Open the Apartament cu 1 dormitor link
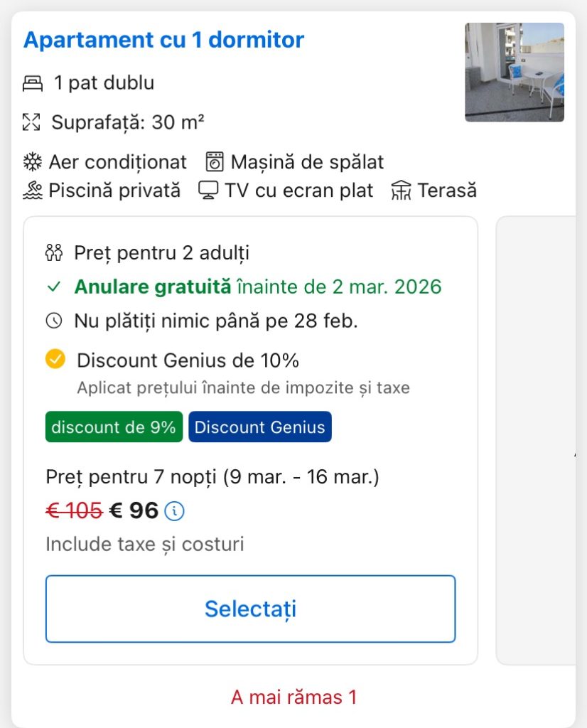 (164, 40)
